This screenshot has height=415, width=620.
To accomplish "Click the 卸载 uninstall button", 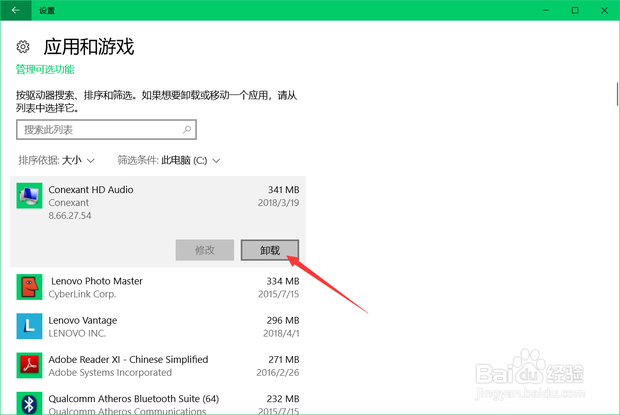I will [270, 250].
